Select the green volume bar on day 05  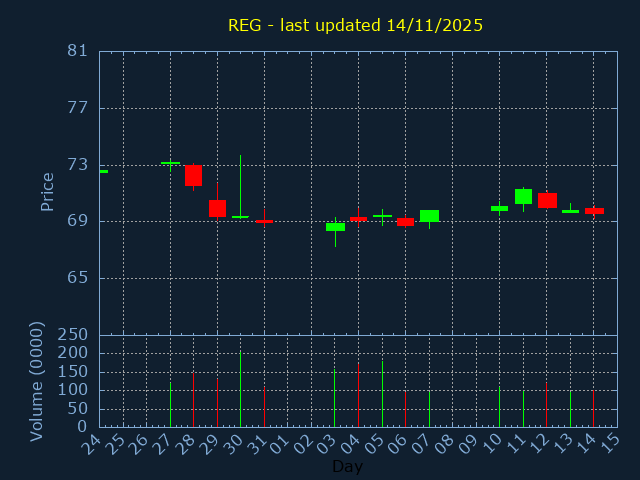coord(382,394)
